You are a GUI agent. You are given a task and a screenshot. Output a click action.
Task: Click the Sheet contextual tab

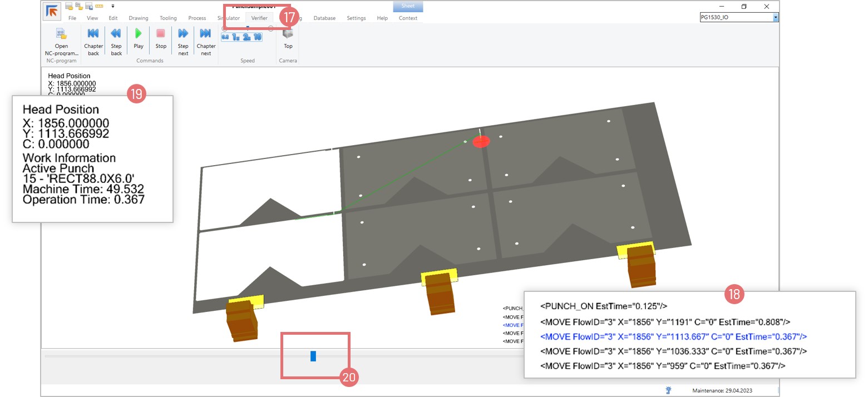pyautogui.click(x=408, y=7)
